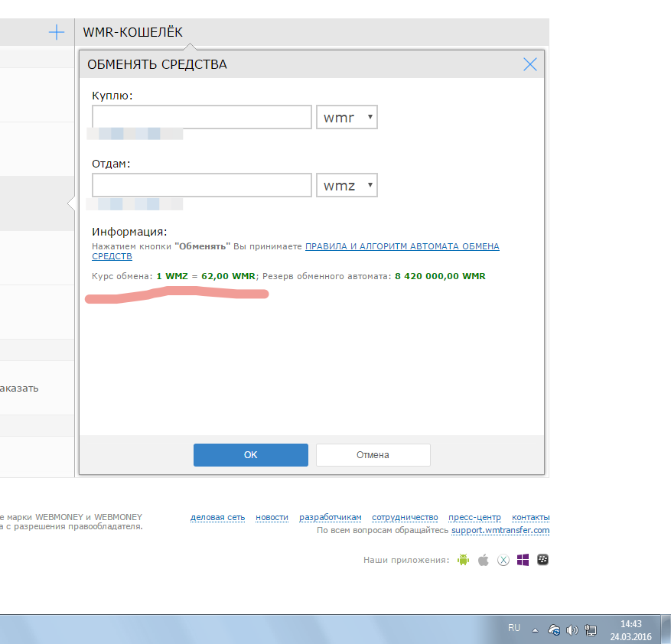Click the RU language indicator in taskbar

point(514,628)
